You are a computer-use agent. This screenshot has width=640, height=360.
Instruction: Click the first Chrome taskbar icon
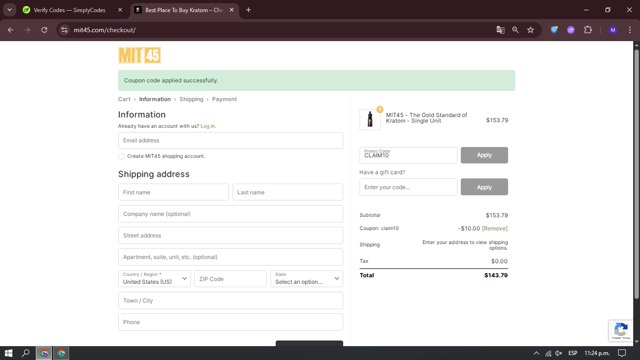point(44,353)
